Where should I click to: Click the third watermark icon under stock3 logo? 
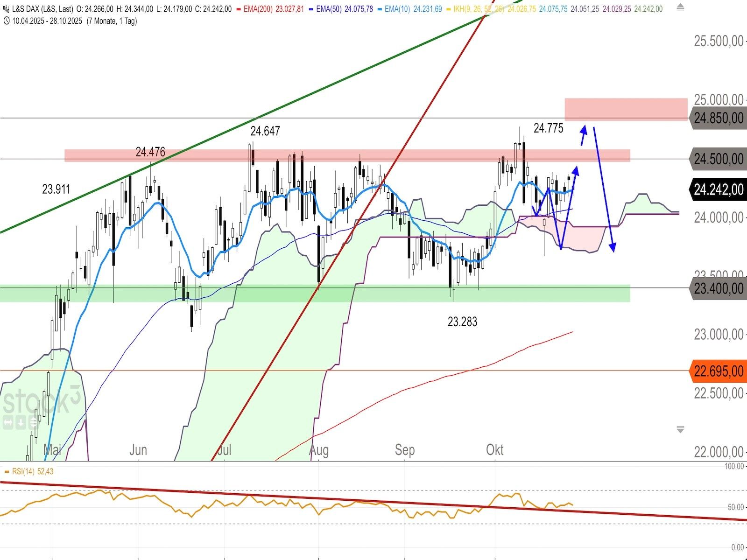[x=32, y=423]
